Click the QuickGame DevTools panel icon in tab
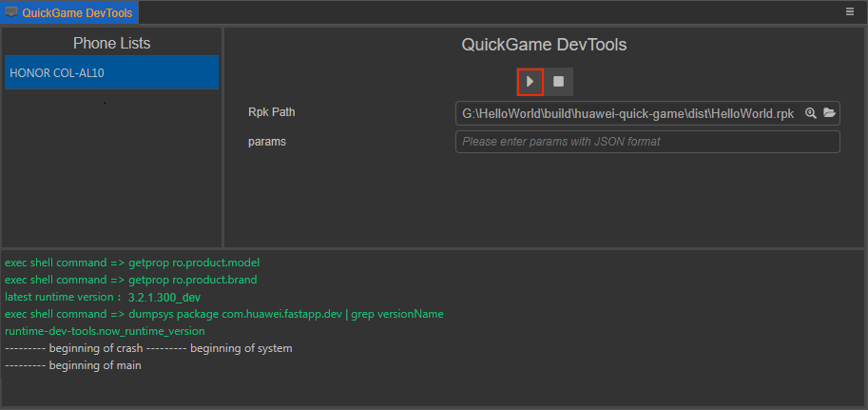 [x=11, y=12]
